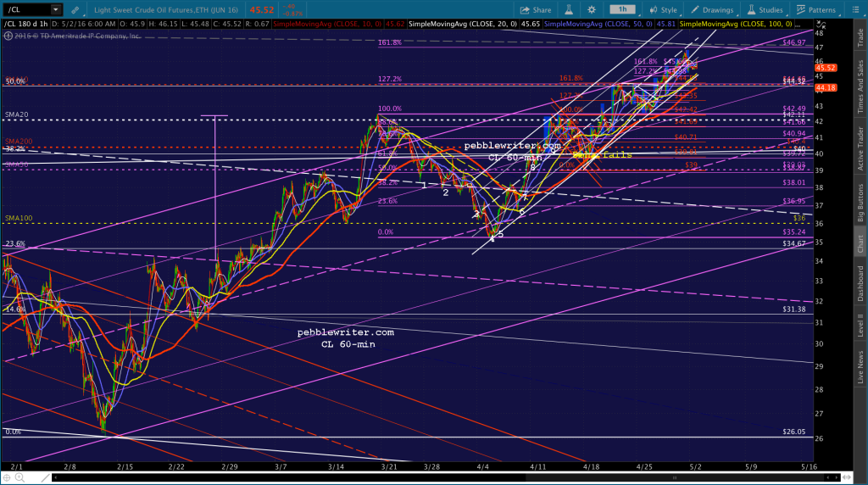Image resolution: width=868 pixels, height=485 pixels.
Task: Click the time scrollbar thumb handle
Action: [x=674, y=477]
